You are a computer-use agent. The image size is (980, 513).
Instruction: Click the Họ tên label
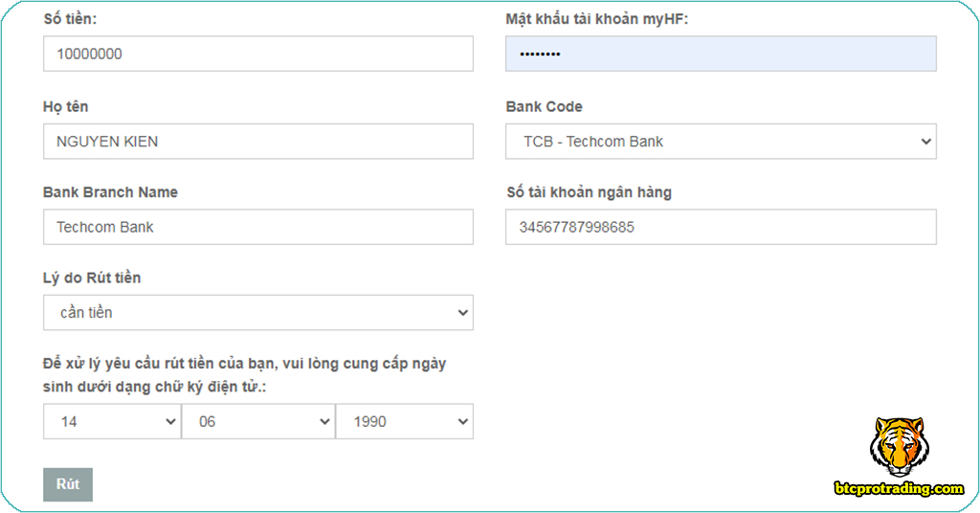pos(66,107)
